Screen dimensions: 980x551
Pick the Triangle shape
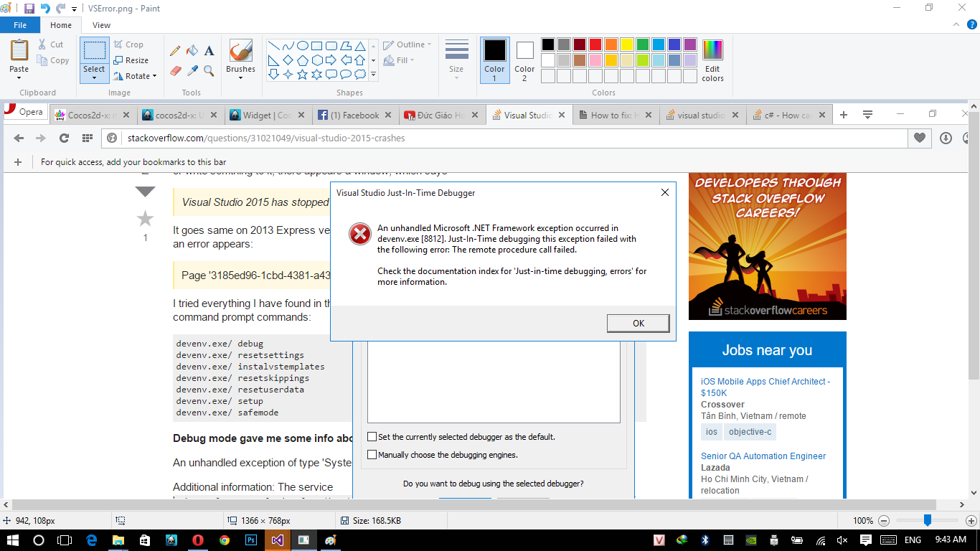click(359, 45)
